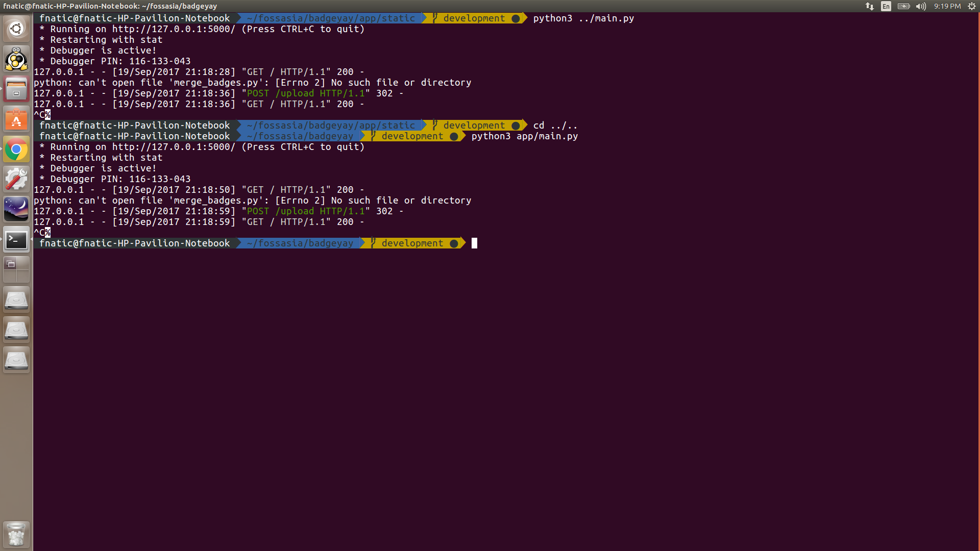Open the sound volume indicator
This screenshot has height=551, width=980.
(x=921, y=6)
